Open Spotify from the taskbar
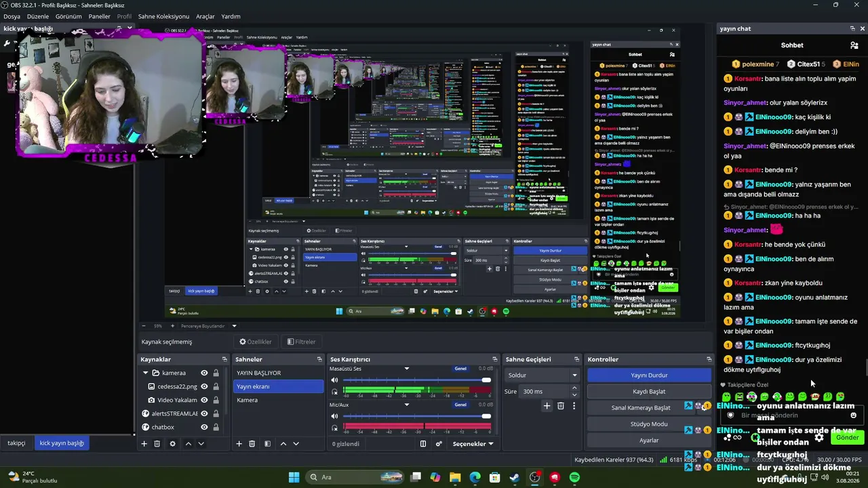 (574, 477)
